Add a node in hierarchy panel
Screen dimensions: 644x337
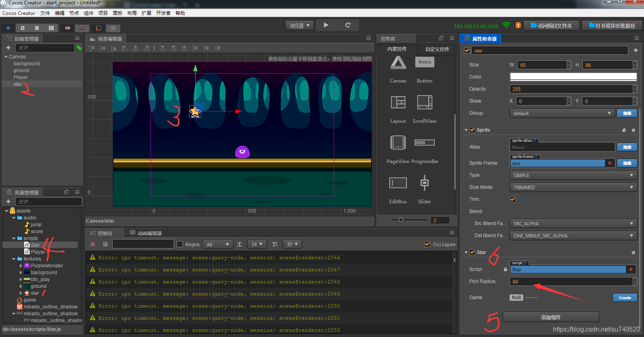click(x=8, y=48)
